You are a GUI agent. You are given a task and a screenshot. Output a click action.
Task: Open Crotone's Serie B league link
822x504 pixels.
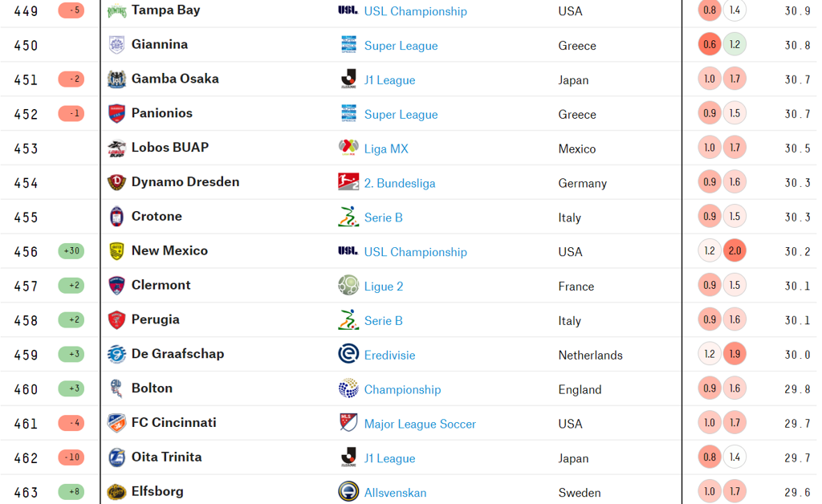[383, 217]
